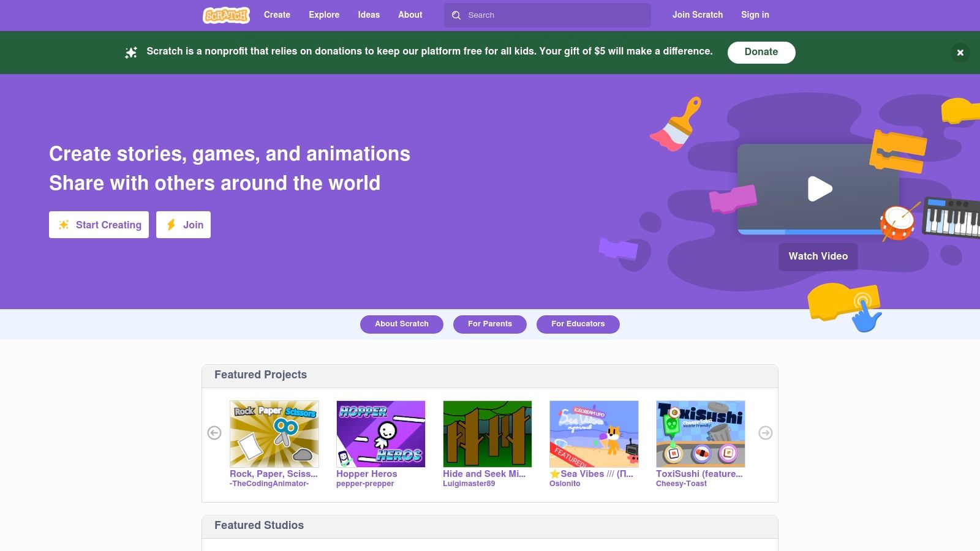Visit author Oslonito profile
The height and width of the screenshot is (551, 980).
coord(565,484)
